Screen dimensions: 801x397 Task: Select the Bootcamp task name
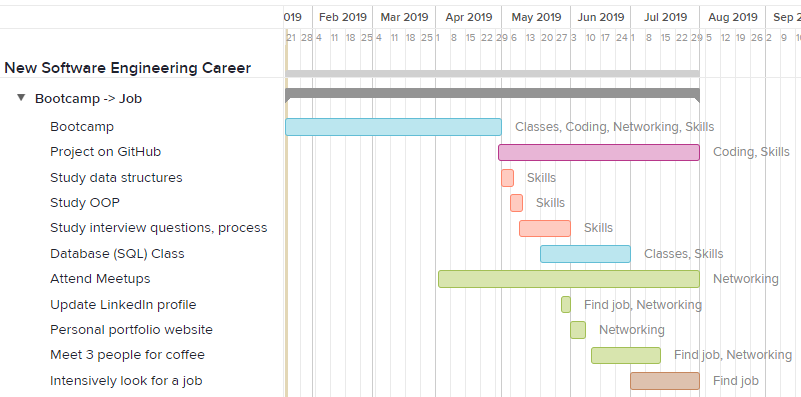click(x=82, y=127)
